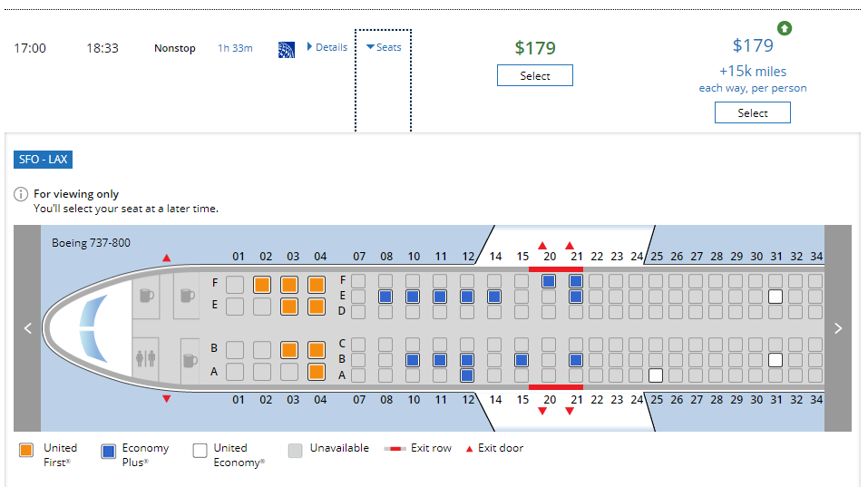Click the green upgrade arrow icon
This screenshot has width=868, height=487.
(x=784, y=28)
